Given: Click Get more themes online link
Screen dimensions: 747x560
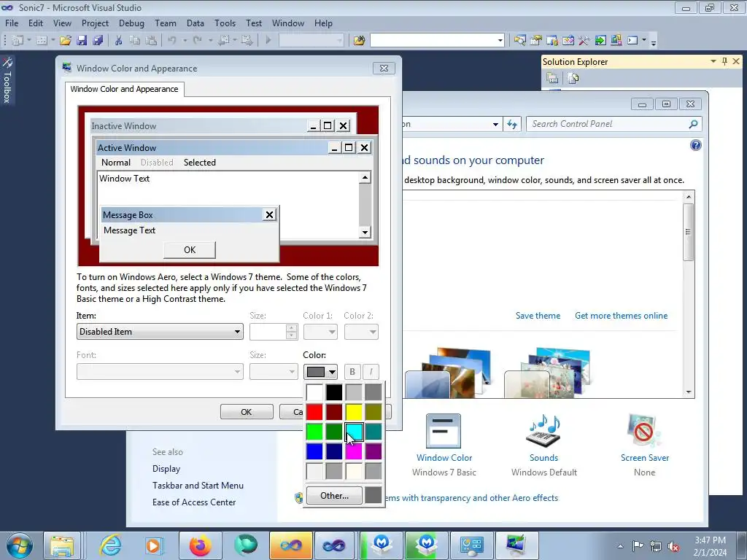Looking at the screenshot, I should coord(622,316).
